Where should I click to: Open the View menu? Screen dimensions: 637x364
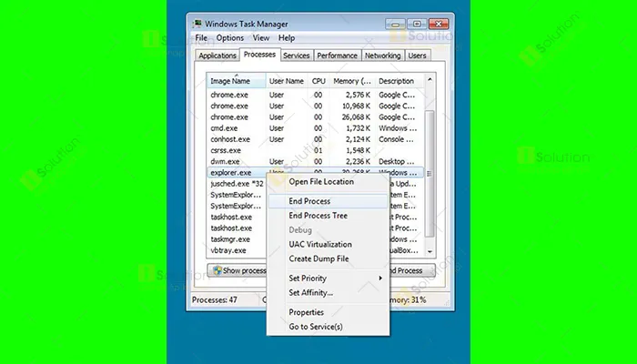[x=261, y=38]
